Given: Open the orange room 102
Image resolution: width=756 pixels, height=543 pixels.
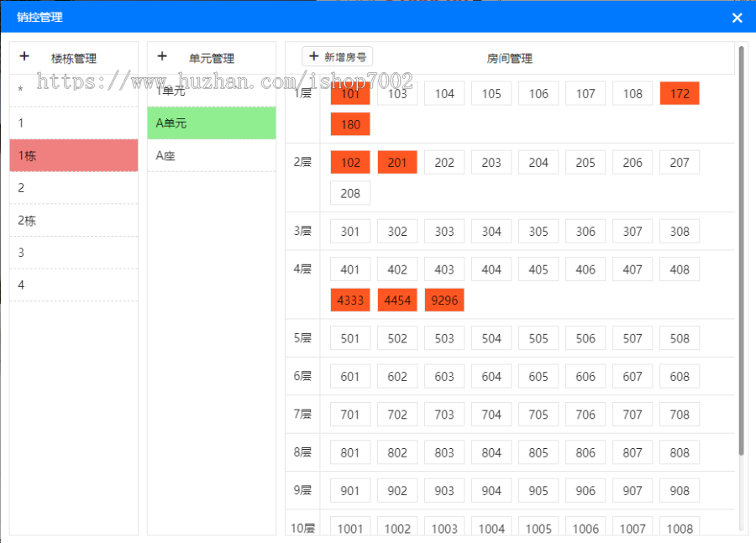Looking at the screenshot, I should coord(350,162).
